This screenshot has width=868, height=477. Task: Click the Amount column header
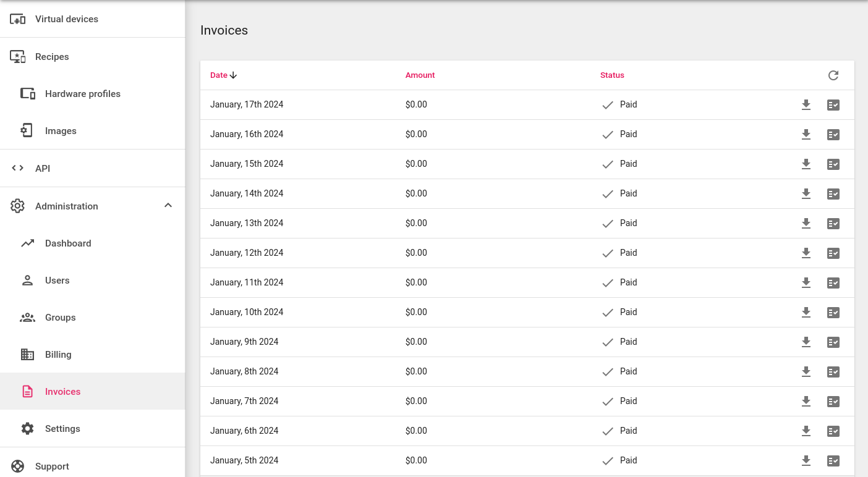pyautogui.click(x=420, y=75)
